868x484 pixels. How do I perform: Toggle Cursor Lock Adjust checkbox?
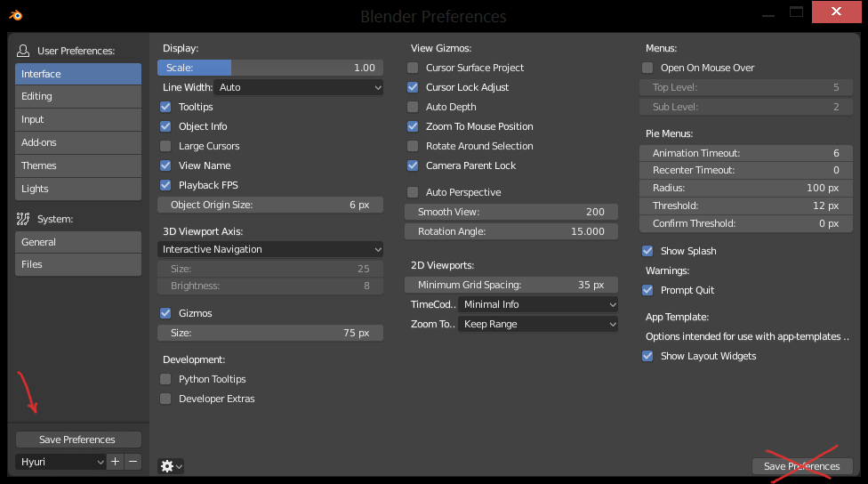413,87
